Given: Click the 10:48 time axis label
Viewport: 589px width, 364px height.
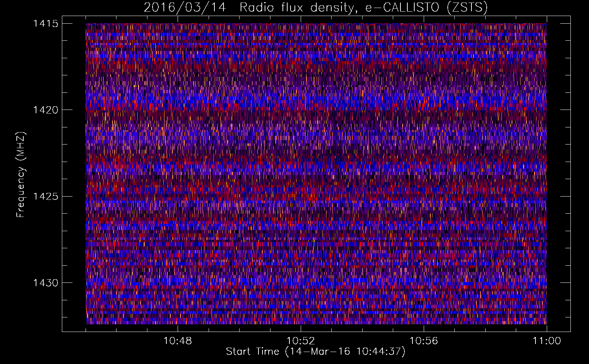Looking at the screenshot, I should (x=178, y=341).
